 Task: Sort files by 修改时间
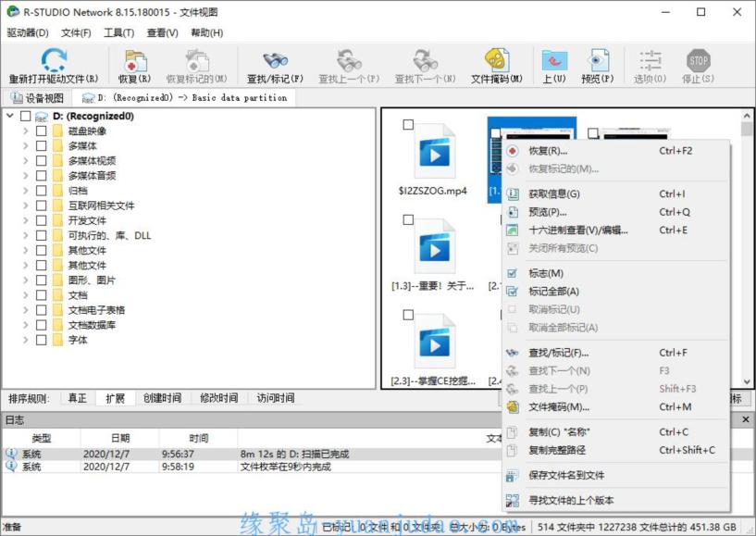[x=219, y=398]
